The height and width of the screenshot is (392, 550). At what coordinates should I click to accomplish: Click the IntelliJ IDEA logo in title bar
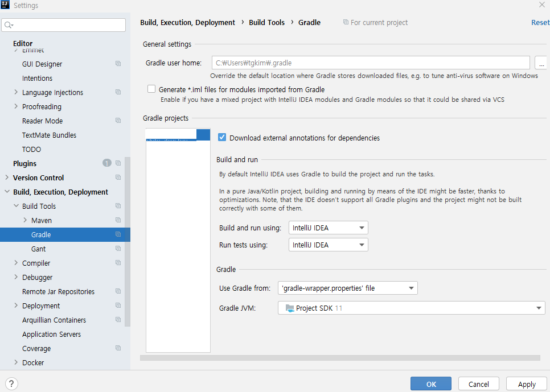click(5, 5)
